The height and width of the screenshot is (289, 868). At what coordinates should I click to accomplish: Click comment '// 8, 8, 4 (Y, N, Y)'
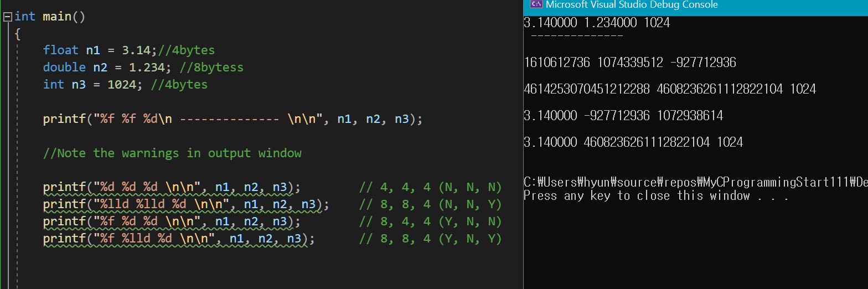(431, 239)
